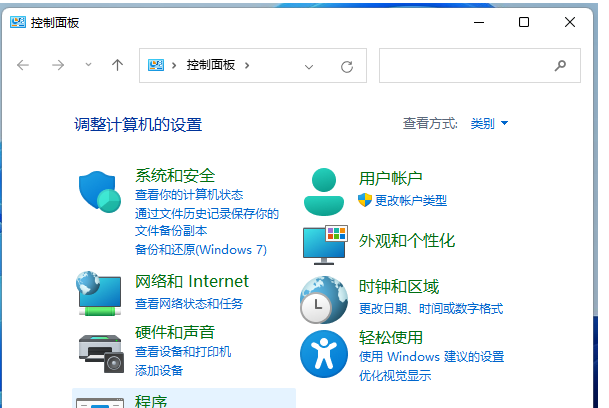Go back with the left arrow
609x408 pixels.
point(23,65)
